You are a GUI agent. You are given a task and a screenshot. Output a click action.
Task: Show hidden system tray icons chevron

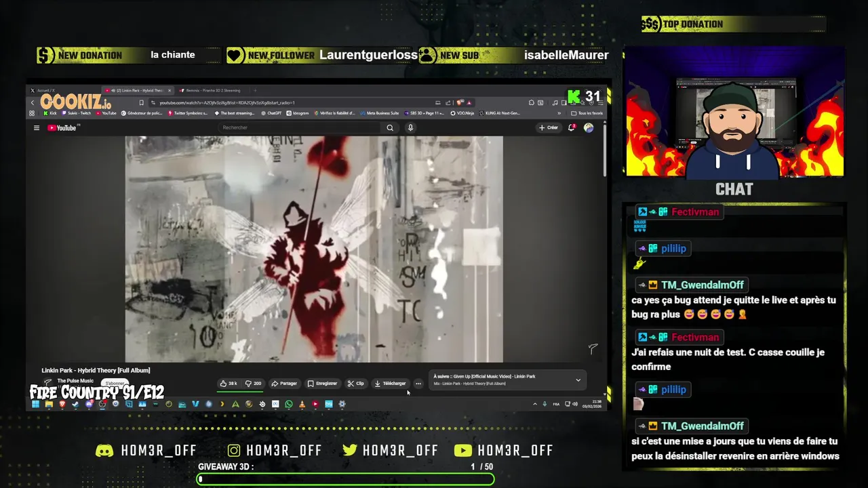pos(535,404)
